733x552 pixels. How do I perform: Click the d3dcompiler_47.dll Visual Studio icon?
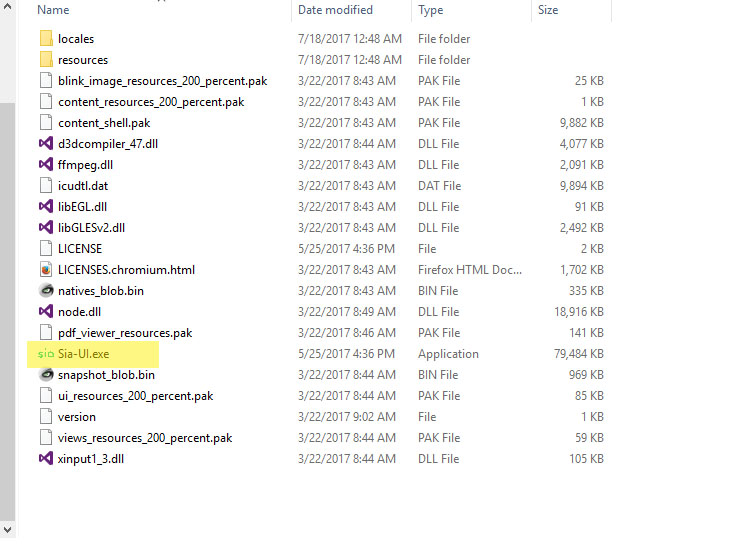pos(46,143)
